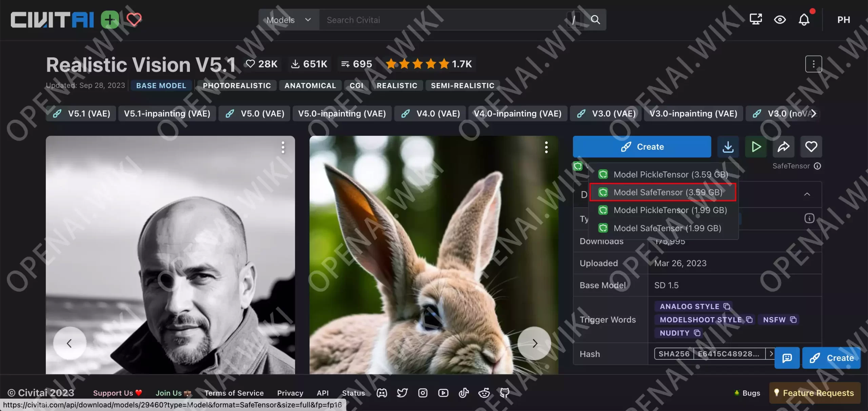Click the red heart support icon
The height and width of the screenshot is (411, 868).
[134, 19]
